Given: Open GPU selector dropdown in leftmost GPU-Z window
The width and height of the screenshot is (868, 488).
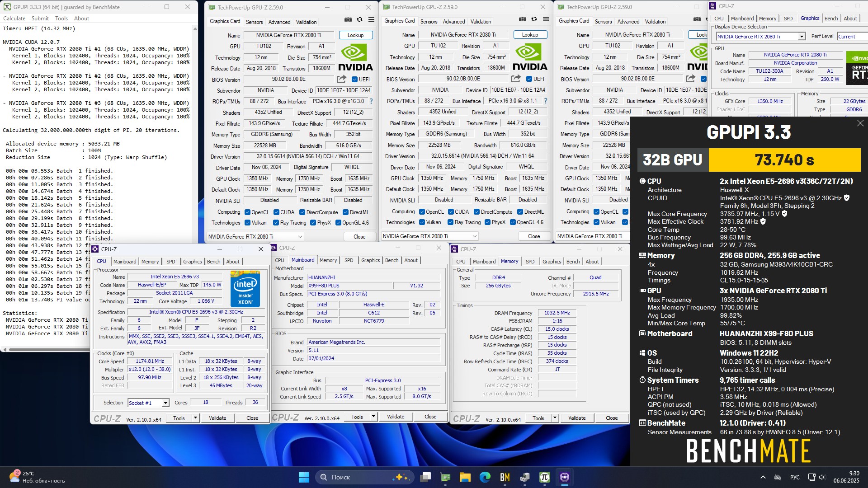Looking at the screenshot, I should 255,236.
